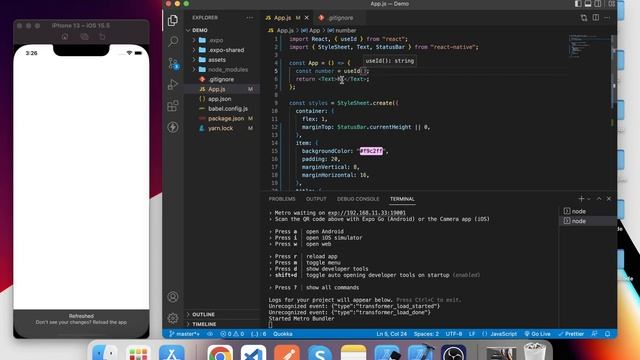The image size is (640, 360).
Task: Open the Source Control view
Action: (173, 63)
